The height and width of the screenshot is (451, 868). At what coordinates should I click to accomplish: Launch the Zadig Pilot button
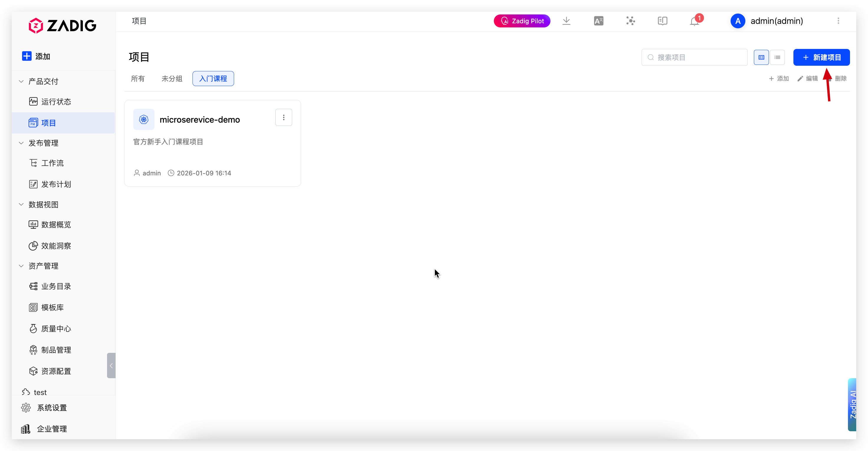point(522,21)
